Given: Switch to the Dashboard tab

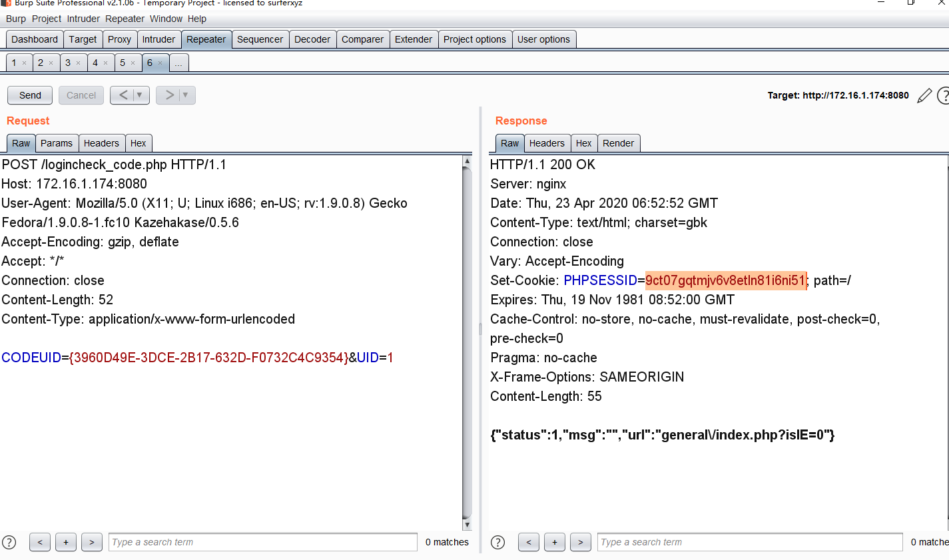Looking at the screenshot, I should [35, 39].
